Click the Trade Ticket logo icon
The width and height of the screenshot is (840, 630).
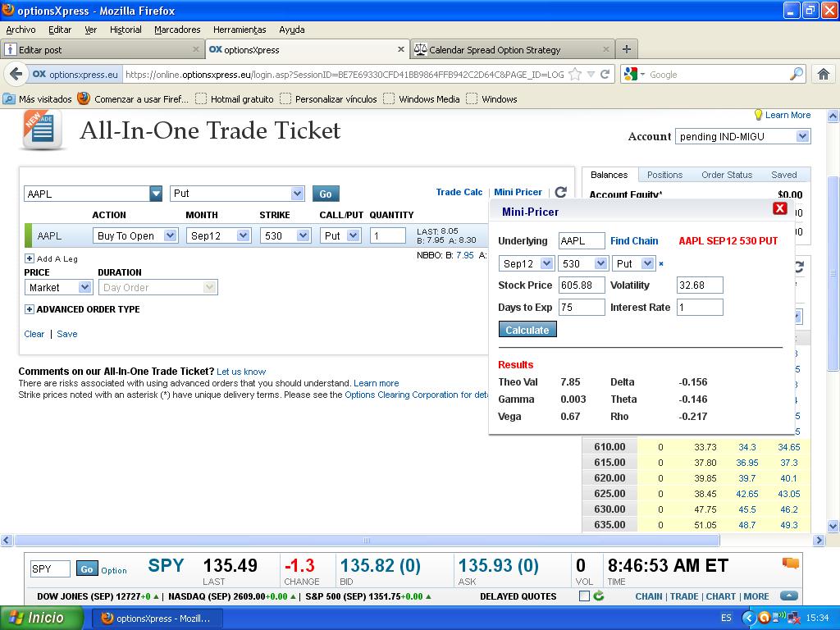pyautogui.click(x=43, y=131)
